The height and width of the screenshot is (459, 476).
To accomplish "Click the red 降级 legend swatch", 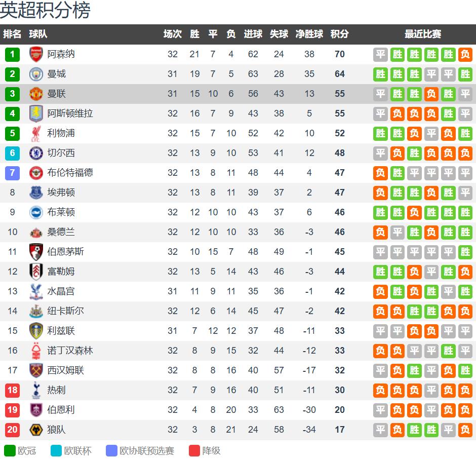I will pos(194,450).
